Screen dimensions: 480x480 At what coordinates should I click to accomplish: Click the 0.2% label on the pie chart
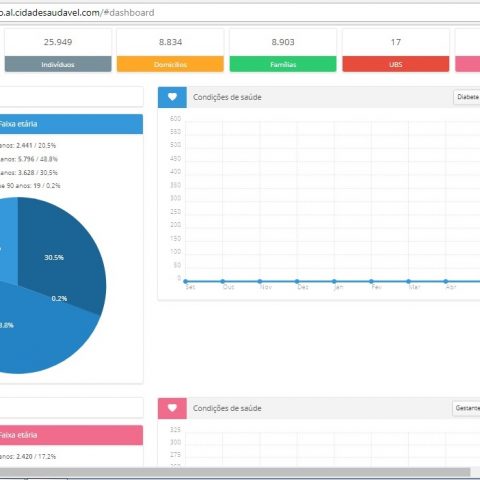[59, 298]
